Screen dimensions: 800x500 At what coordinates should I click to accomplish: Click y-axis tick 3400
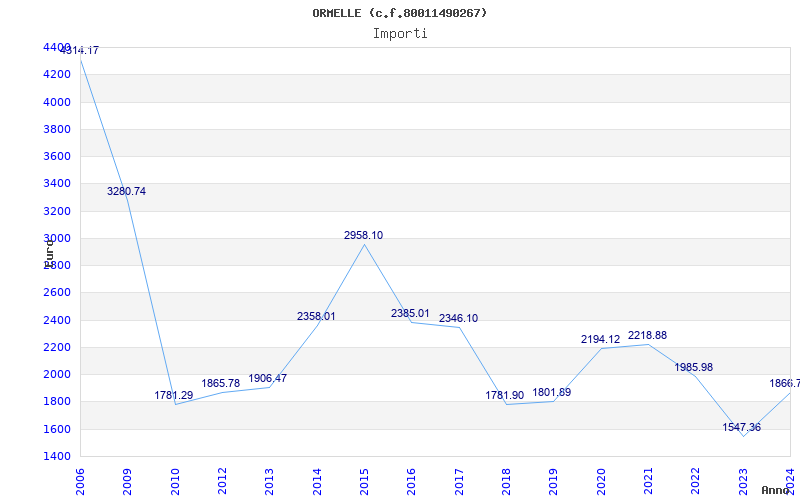(57, 183)
